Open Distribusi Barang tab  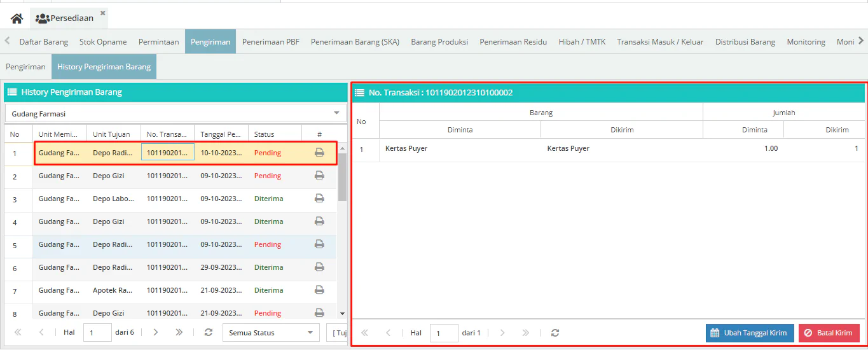click(745, 42)
